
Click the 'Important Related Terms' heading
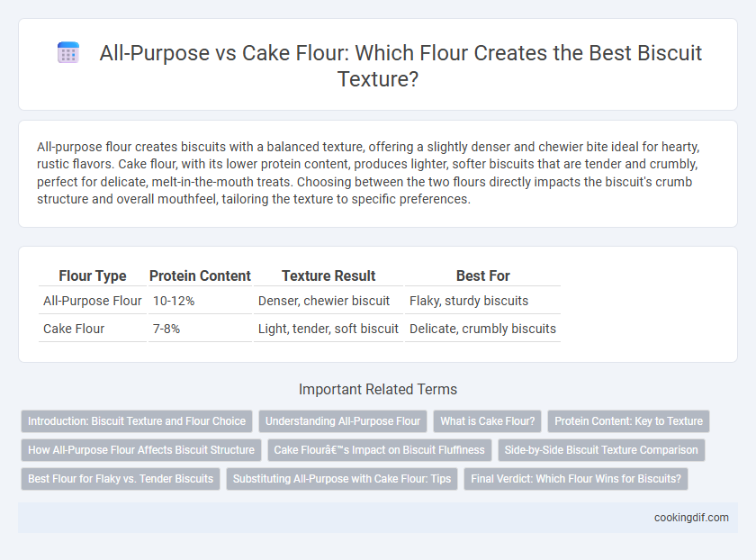coord(378,389)
